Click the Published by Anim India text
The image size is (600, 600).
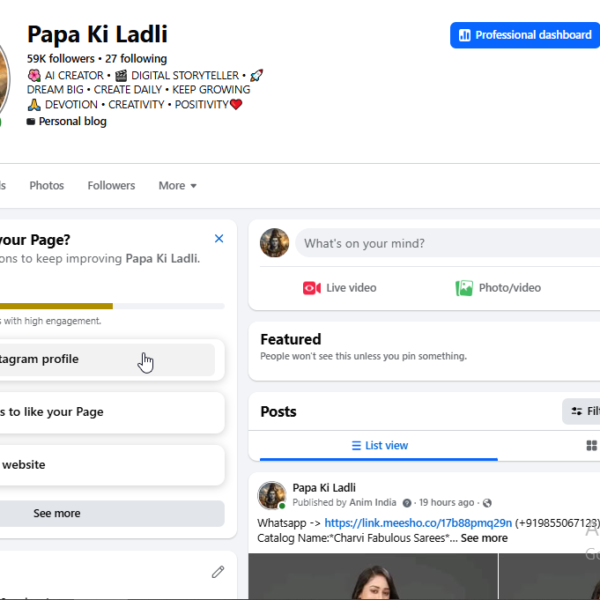[x=344, y=502]
